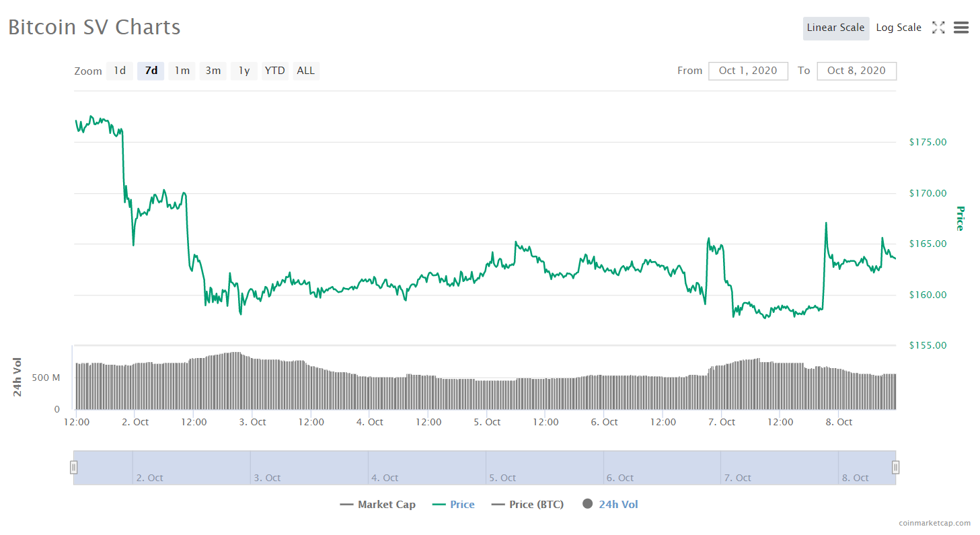
Task: Set zoom to 1d
Action: tap(120, 71)
